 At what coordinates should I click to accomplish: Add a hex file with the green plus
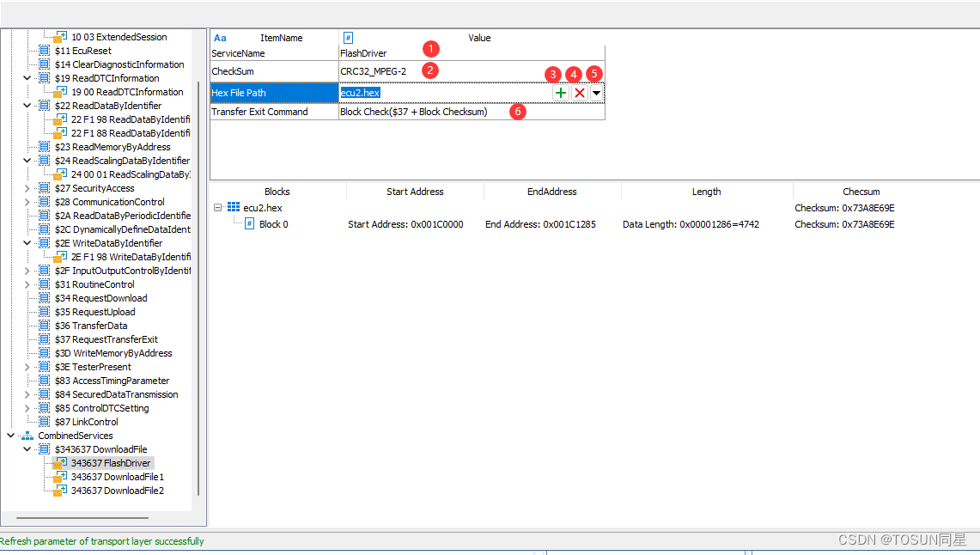click(561, 93)
